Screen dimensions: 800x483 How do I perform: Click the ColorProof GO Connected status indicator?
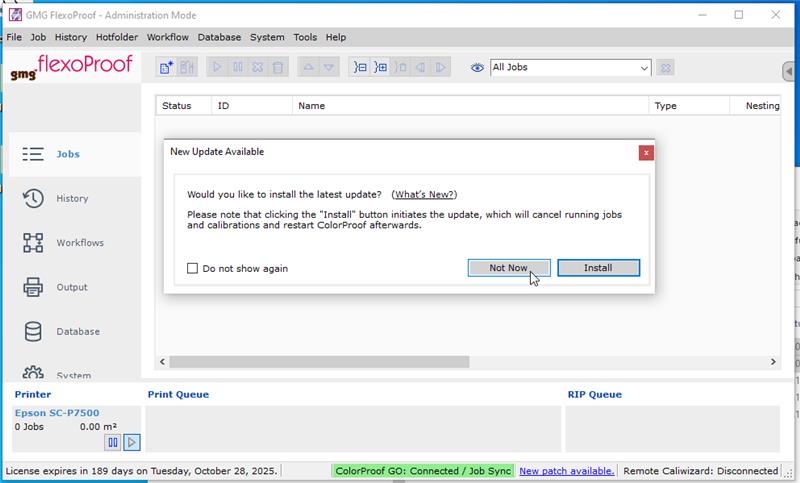point(423,471)
